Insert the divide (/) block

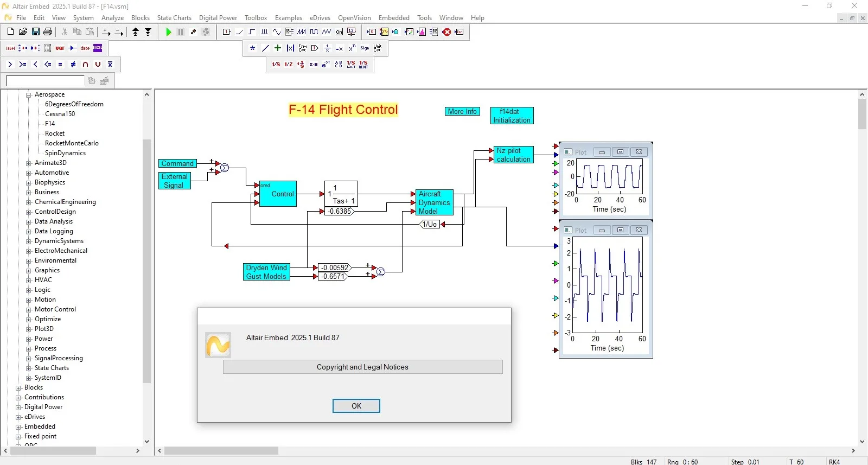[265, 48]
